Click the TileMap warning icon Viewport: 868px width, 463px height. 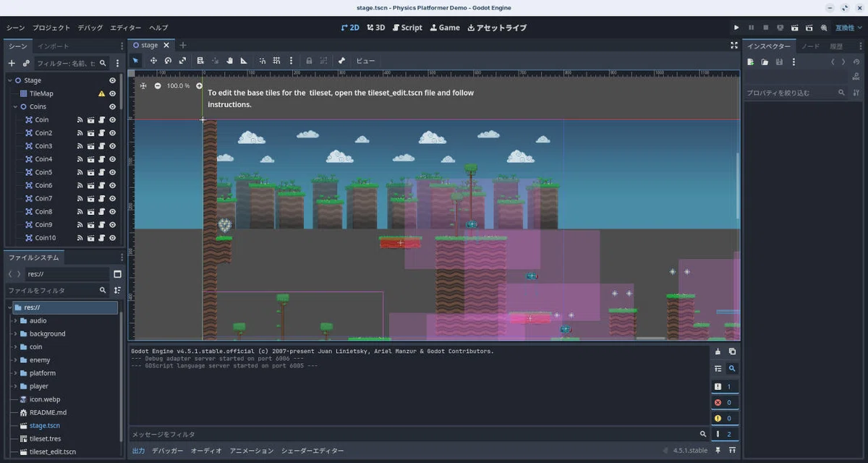(x=102, y=93)
